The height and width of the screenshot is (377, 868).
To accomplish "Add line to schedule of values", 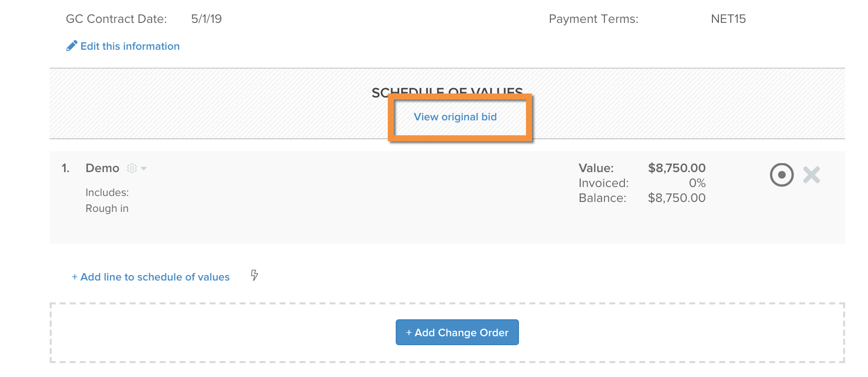I will [151, 277].
